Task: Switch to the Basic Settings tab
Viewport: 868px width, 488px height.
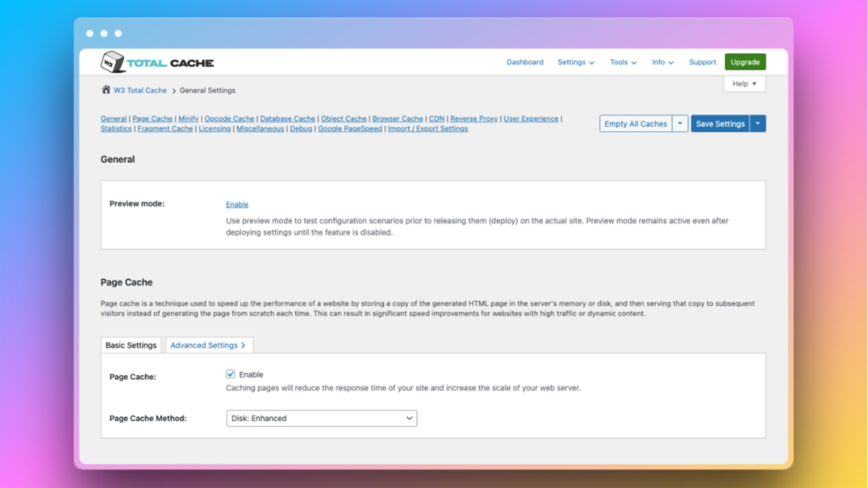Action: [x=131, y=345]
